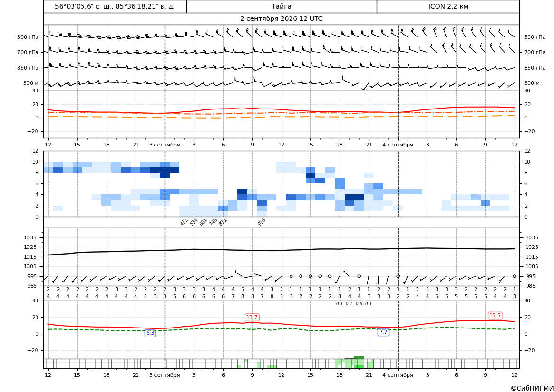Select the blue 7.7 minimum temperature label

pos(383,332)
